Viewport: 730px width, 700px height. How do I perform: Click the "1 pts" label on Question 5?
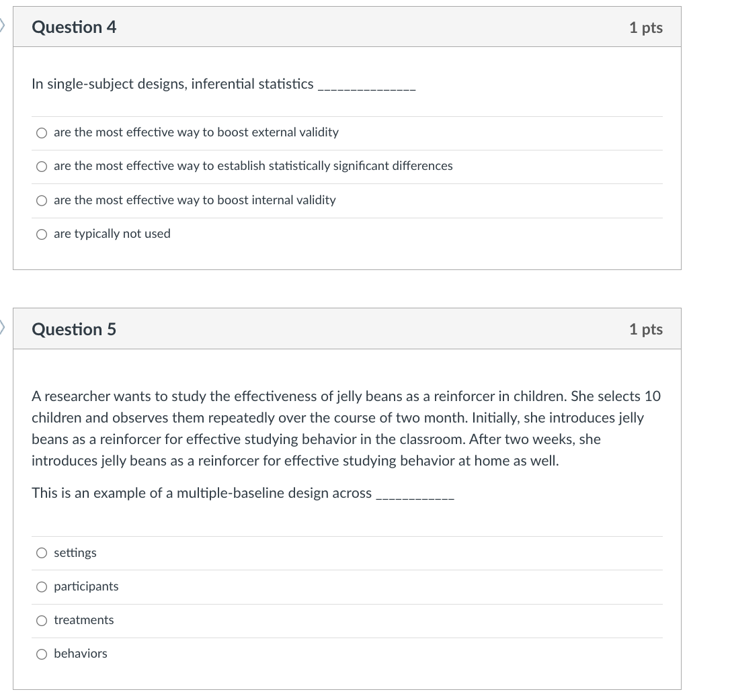click(645, 329)
